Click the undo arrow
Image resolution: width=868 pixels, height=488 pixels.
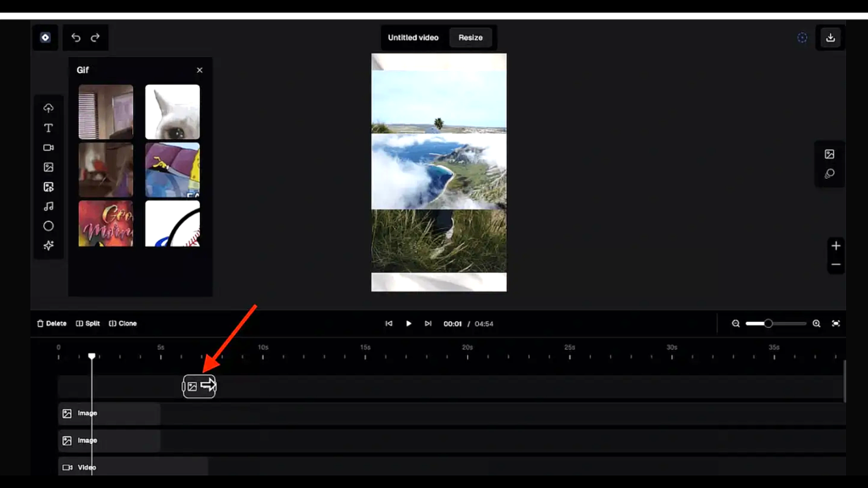click(x=75, y=37)
